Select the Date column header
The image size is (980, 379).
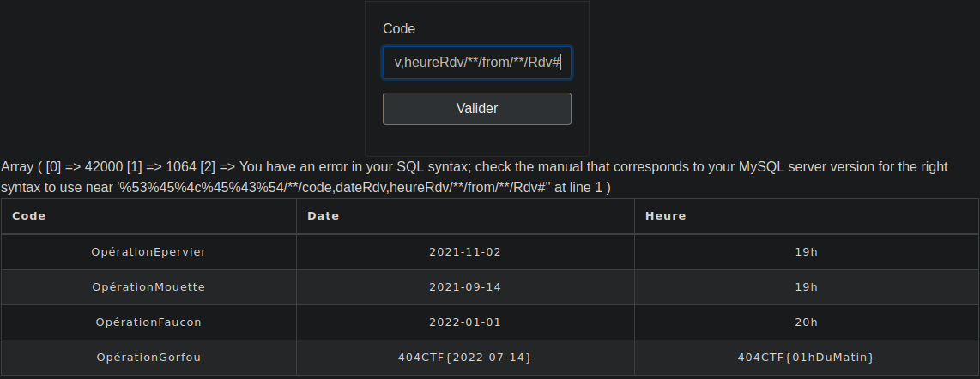pyautogui.click(x=465, y=216)
